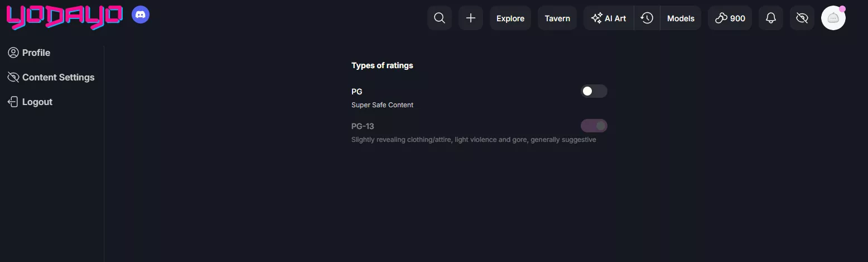
Task: Open the Tavern section
Action: [557, 18]
